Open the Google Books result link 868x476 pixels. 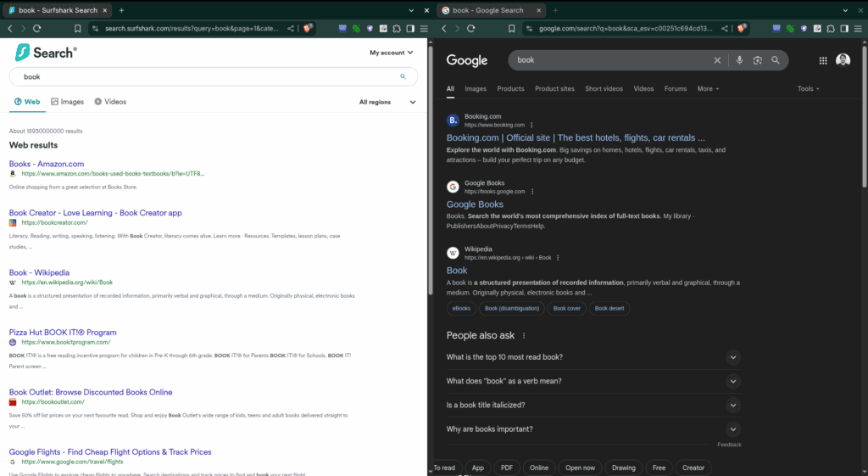click(x=475, y=204)
